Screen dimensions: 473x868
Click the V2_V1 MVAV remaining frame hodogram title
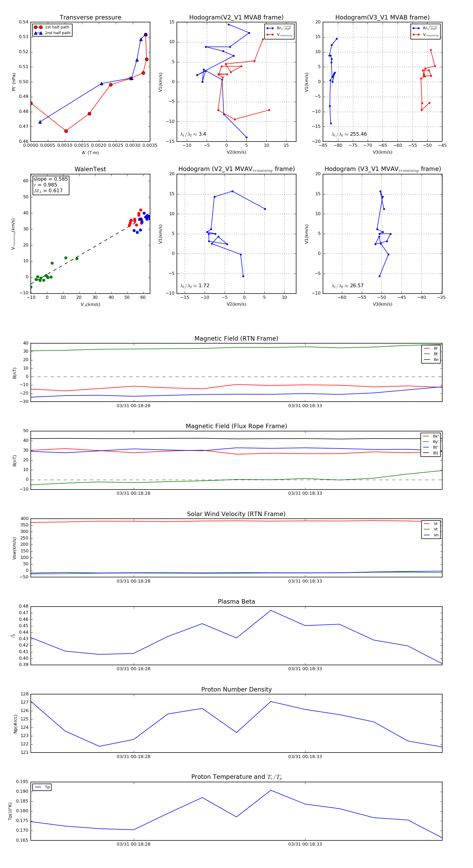(x=236, y=169)
